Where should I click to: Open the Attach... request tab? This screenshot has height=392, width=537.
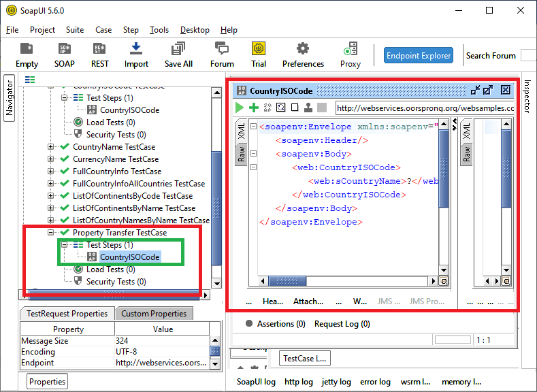click(308, 301)
